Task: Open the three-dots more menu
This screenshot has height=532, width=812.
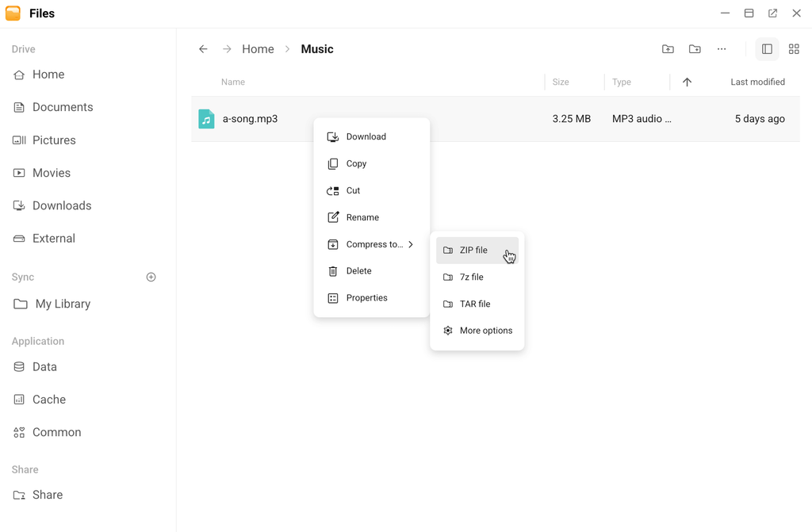Action: click(722, 48)
